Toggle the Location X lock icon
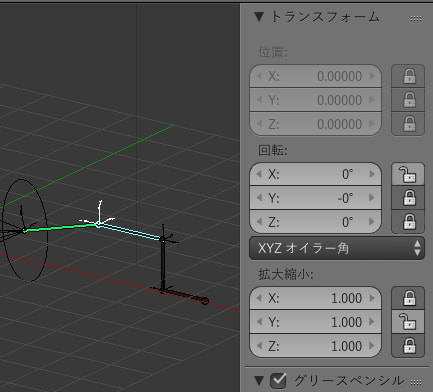 click(408, 76)
